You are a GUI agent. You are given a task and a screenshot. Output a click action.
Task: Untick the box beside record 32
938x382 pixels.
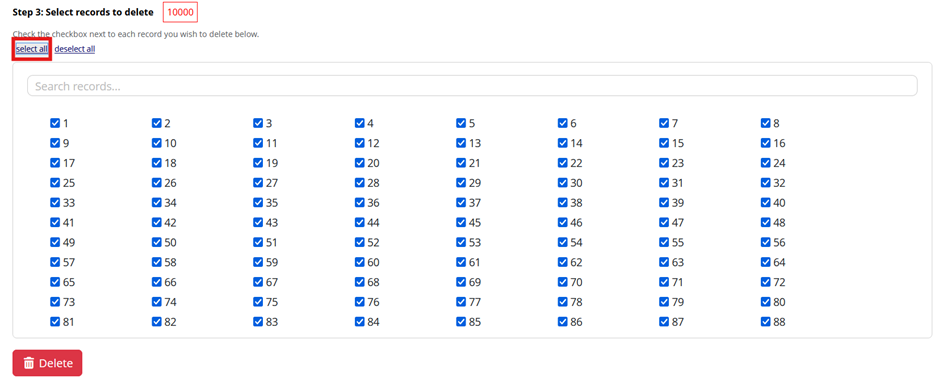[x=766, y=182]
